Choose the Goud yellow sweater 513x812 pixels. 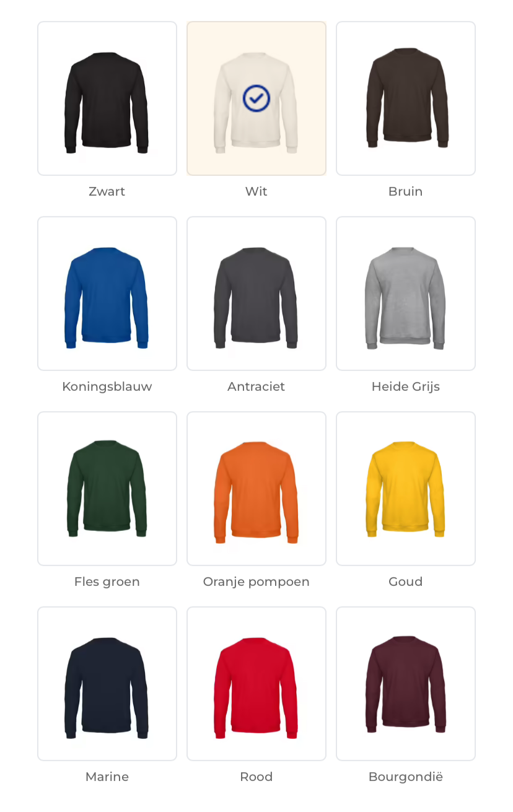[x=406, y=489]
